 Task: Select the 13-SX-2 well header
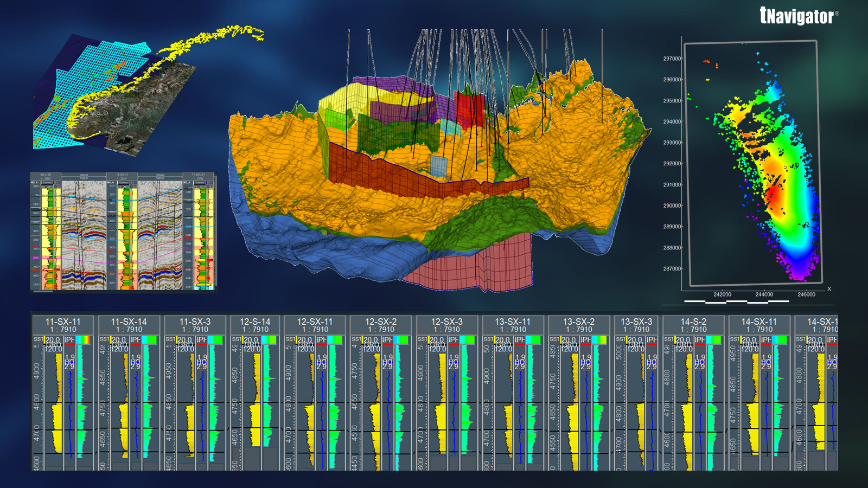(x=578, y=322)
